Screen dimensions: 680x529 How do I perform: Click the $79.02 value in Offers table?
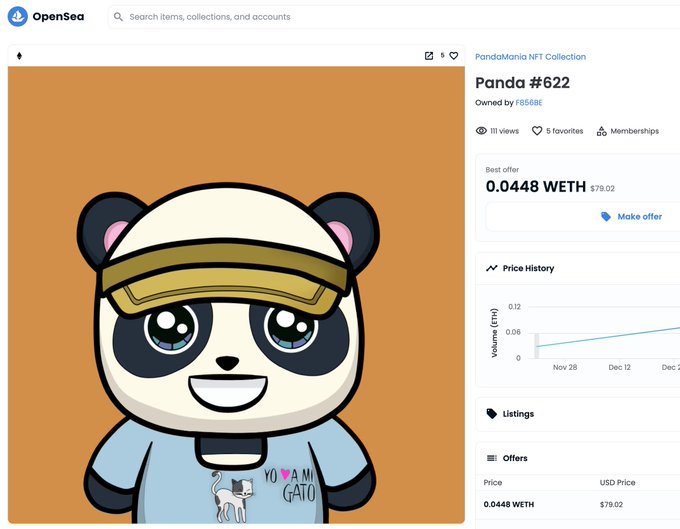click(x=611, y=505)
